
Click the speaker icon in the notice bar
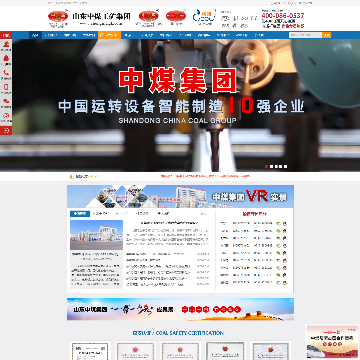pos(71,177)
